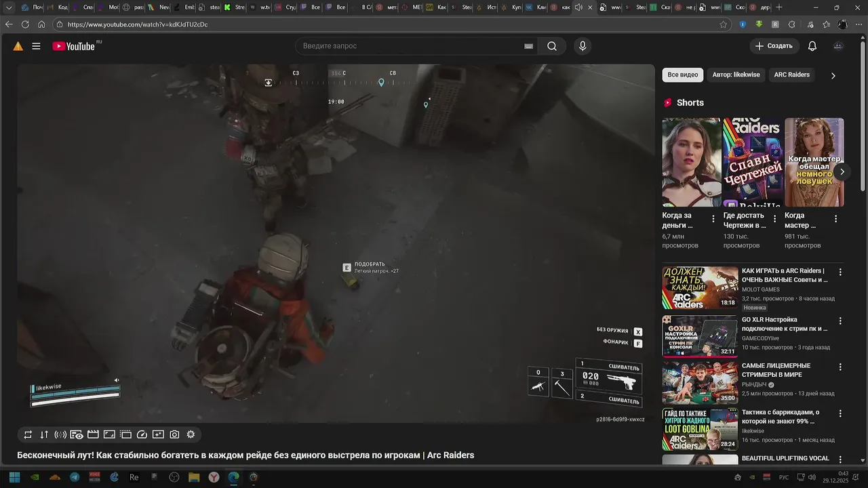Image resolution: width=868 pixels, height=488 pixels.
Task: Open Telegram from the taskbar
Action: 75,477
